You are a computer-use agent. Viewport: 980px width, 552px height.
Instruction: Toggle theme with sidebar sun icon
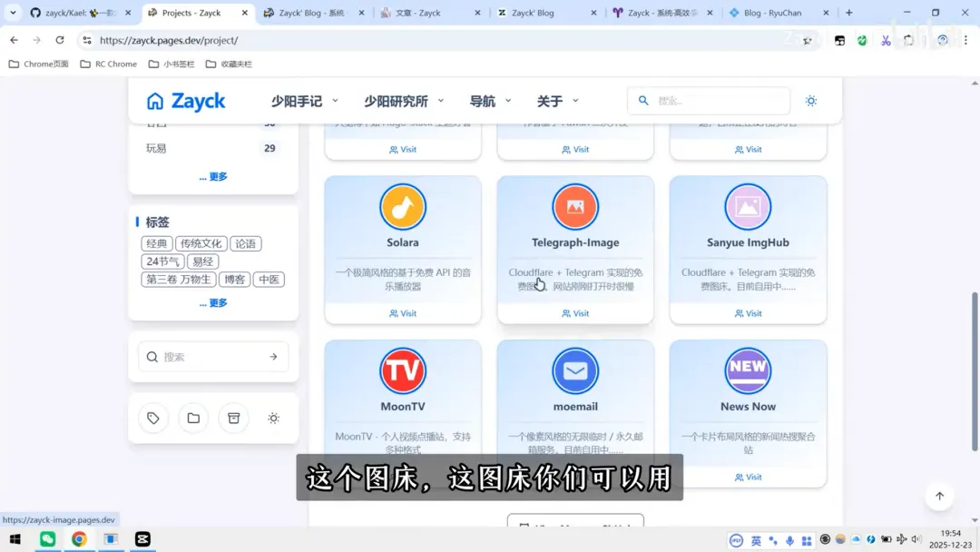pos(273,419)
